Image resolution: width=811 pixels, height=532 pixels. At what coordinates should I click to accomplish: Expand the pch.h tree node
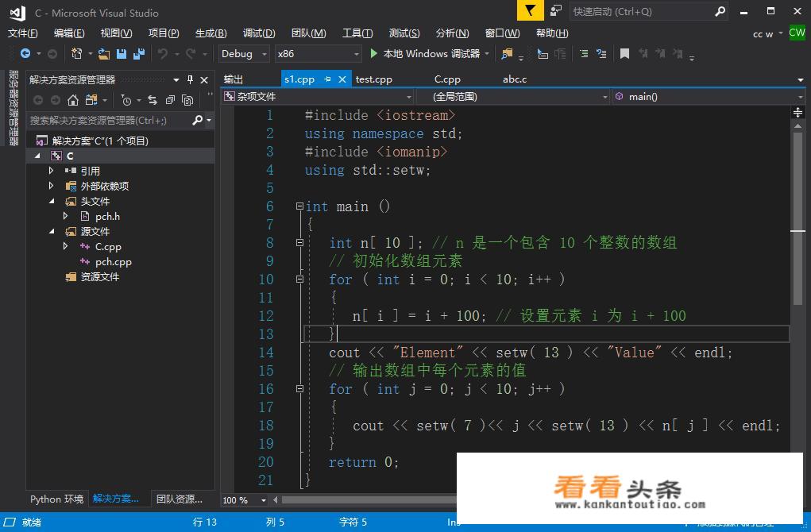(65, 216)
